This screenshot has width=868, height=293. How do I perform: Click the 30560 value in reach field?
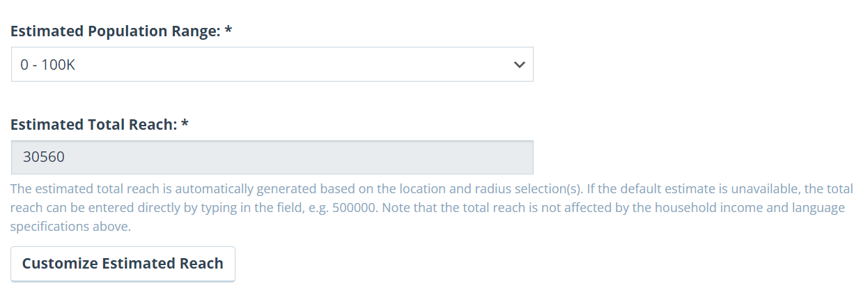coord(44,158)
